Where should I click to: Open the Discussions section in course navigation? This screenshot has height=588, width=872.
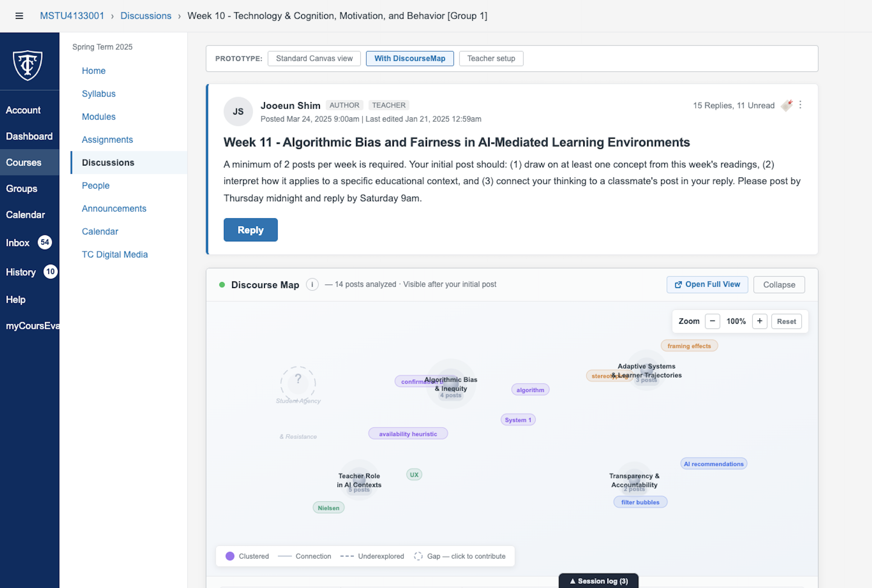click(108, 162)
